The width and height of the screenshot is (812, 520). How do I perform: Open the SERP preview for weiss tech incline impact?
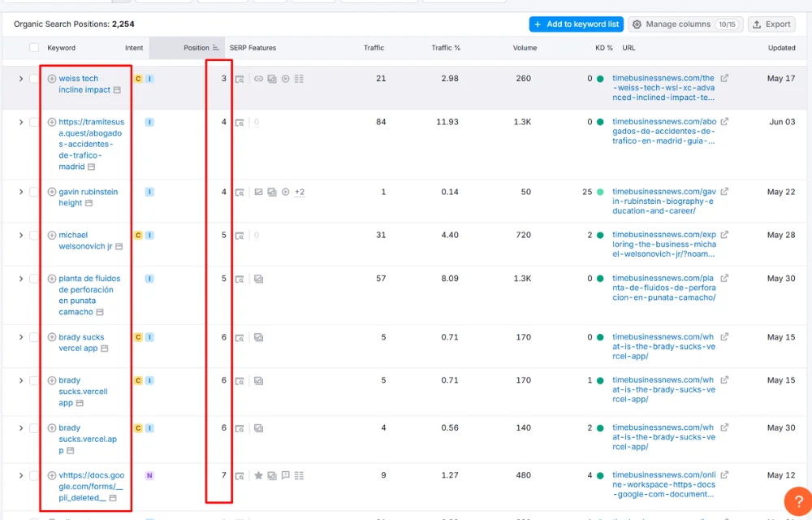[x=240, y=79]
